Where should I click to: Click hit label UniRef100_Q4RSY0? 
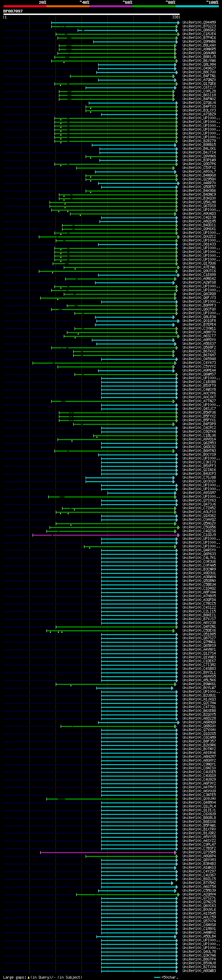click(199, 550)
